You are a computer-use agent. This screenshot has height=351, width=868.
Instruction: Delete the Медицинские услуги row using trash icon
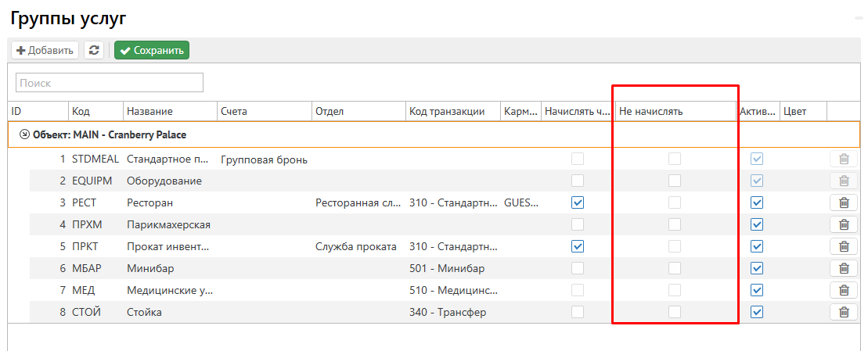click(844, 290)
